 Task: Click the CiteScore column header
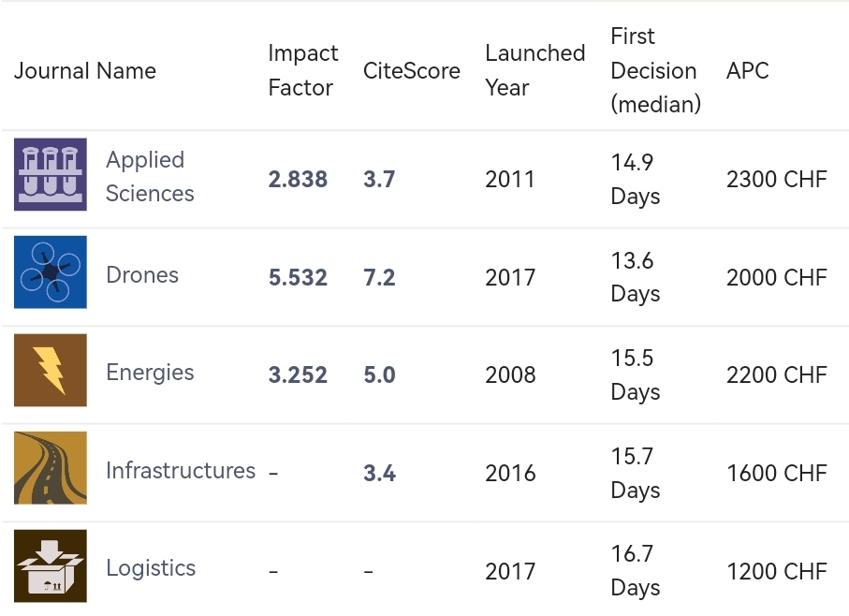tap(412, 71)
